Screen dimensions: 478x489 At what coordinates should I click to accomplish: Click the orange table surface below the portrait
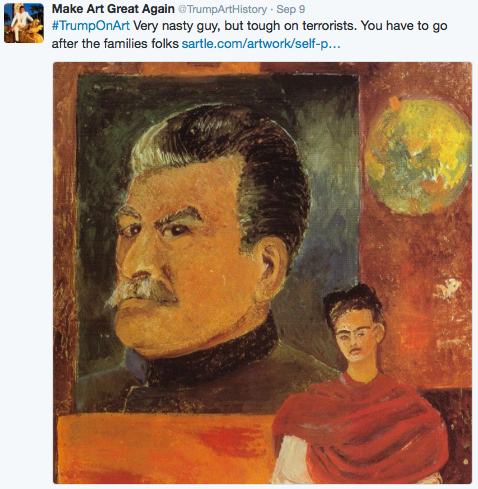click(x=165, y=448)
